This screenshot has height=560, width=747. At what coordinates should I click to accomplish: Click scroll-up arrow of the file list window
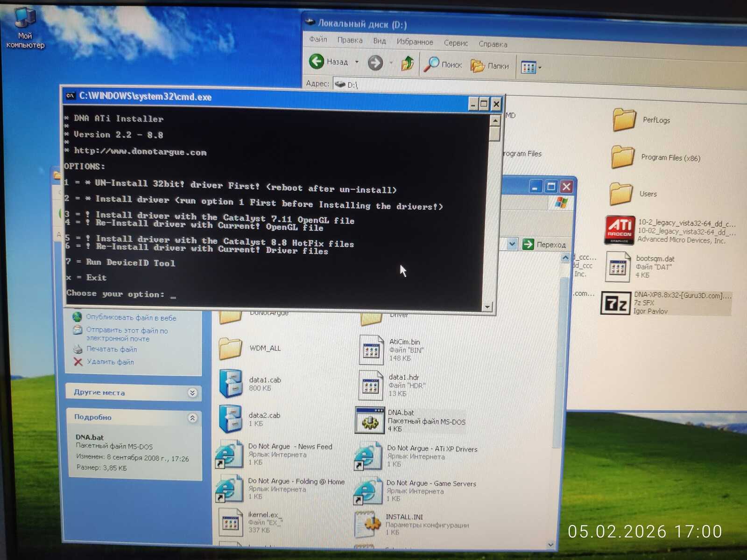pos(565,258)
